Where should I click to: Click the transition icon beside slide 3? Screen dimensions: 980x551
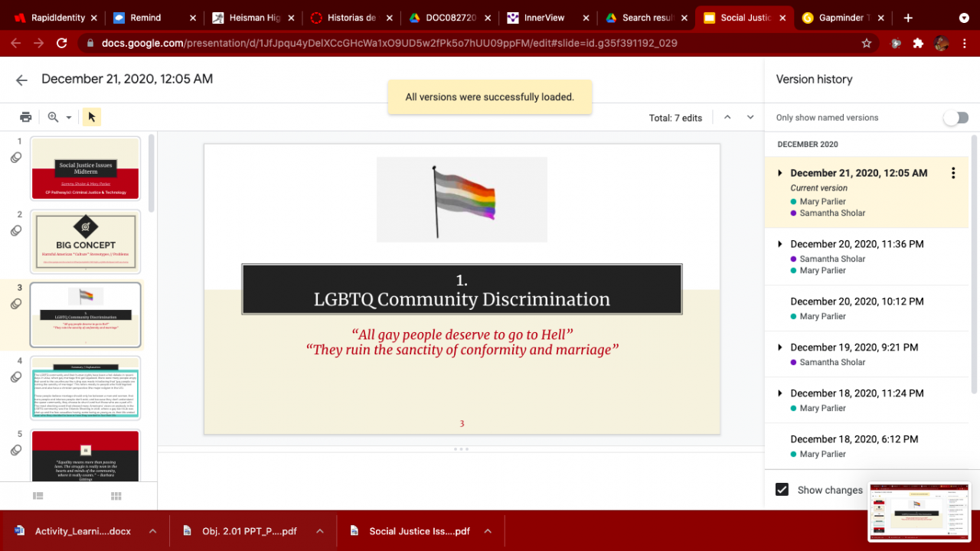click(x=15, y=304)
